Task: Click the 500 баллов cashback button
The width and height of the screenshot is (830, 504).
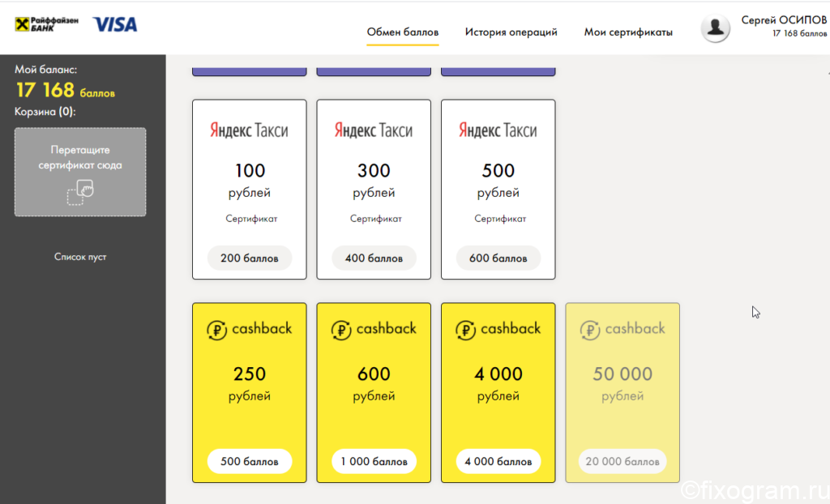Action: [x=250, y=462]
